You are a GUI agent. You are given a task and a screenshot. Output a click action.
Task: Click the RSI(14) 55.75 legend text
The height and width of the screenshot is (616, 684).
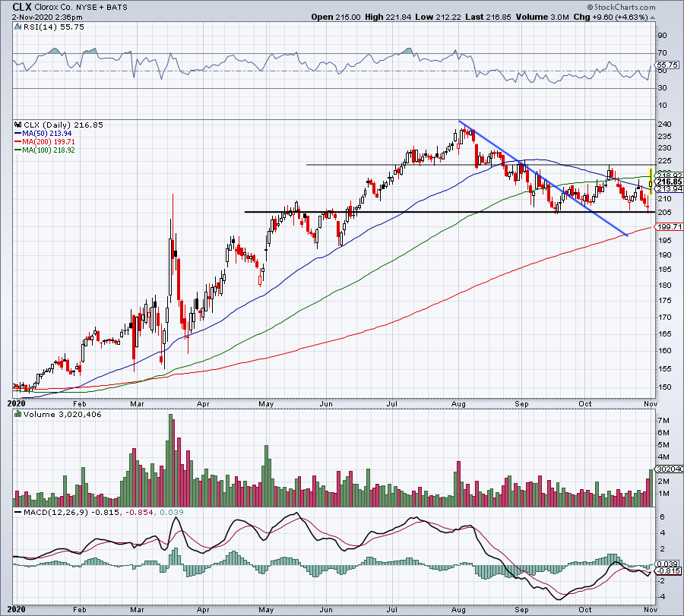[x=53, y=27]
